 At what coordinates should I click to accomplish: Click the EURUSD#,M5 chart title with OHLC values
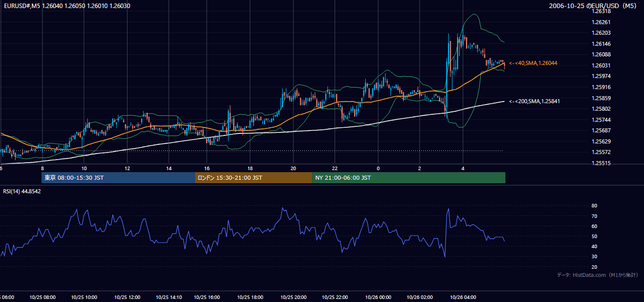[66, 6]
